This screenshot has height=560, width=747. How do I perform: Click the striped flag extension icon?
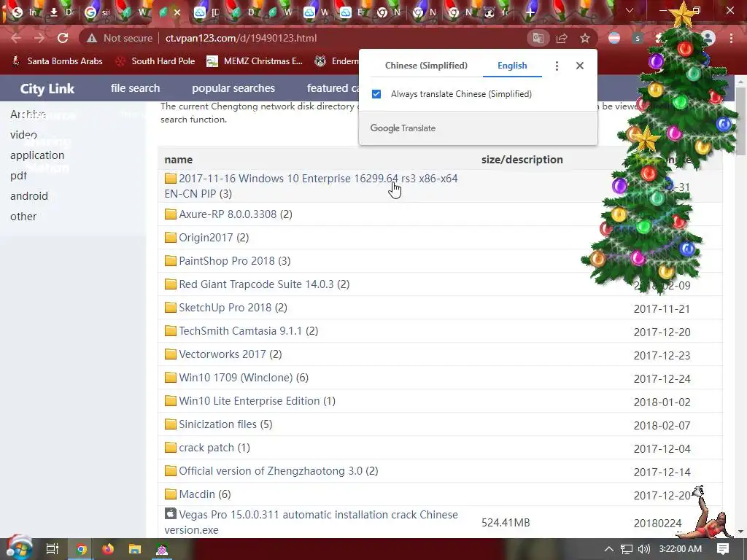[614, 38]
